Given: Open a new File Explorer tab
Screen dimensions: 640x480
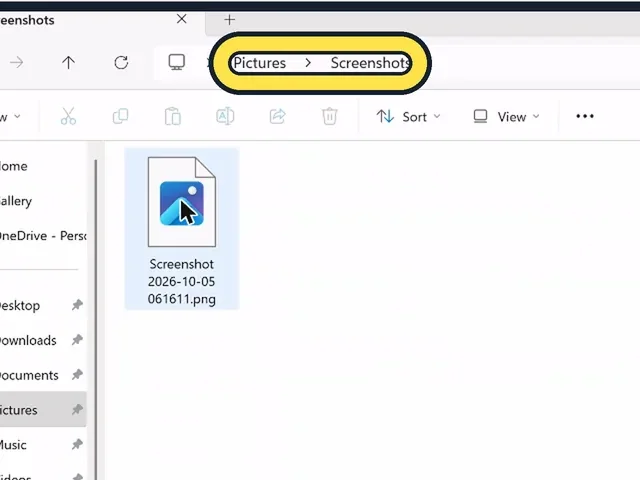Looking at the screenshot, I should [229, 20].
